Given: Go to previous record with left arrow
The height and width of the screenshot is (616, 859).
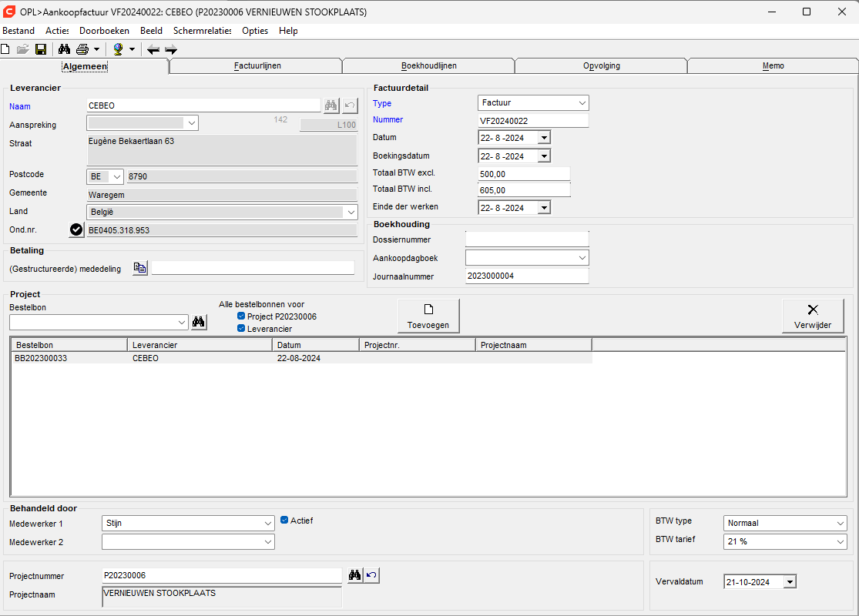Looking at the screenshot, I should click(x=153, y=50).
